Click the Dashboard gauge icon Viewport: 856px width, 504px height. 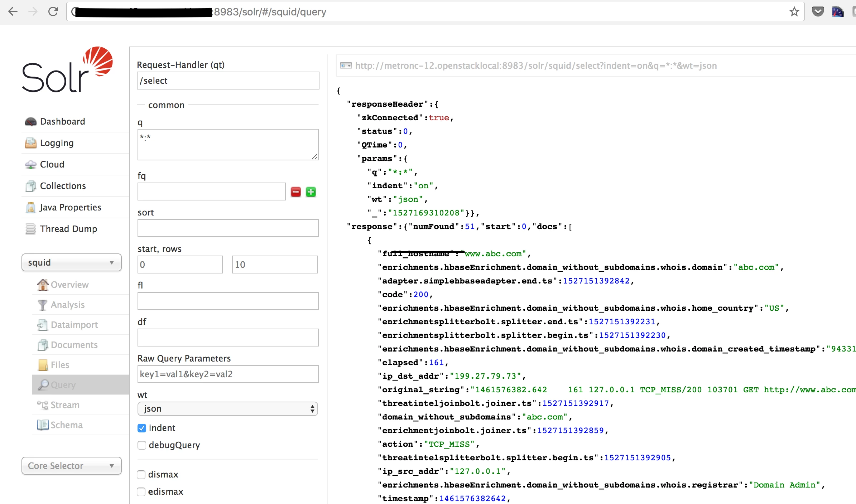pos(30,122)
